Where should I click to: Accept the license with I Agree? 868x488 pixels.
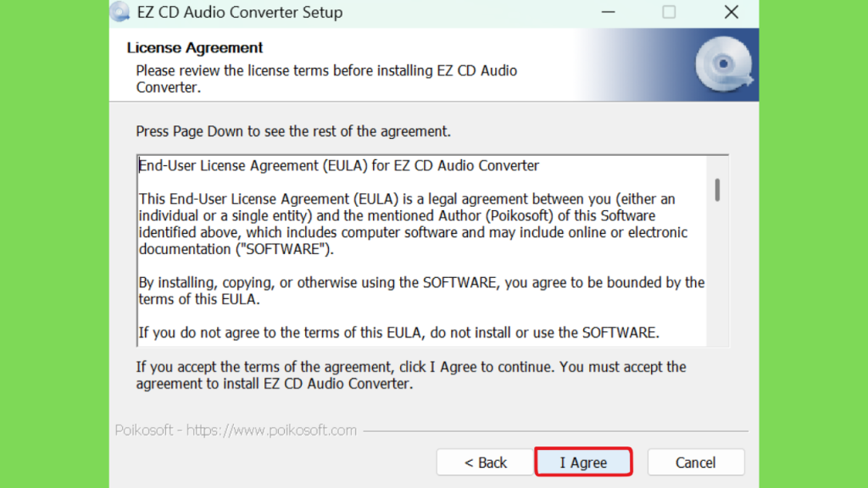[583, 462]
